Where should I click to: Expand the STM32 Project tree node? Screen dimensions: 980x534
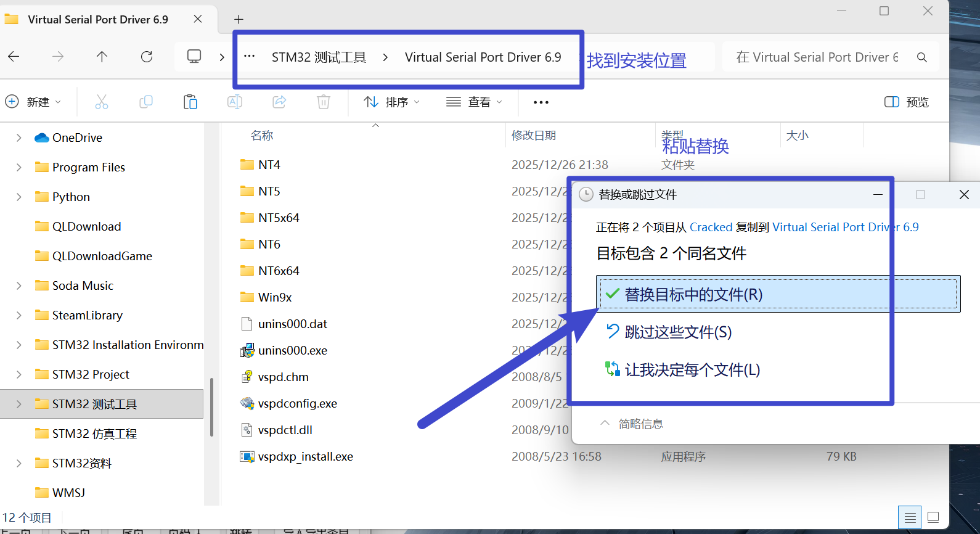(18, 374)
